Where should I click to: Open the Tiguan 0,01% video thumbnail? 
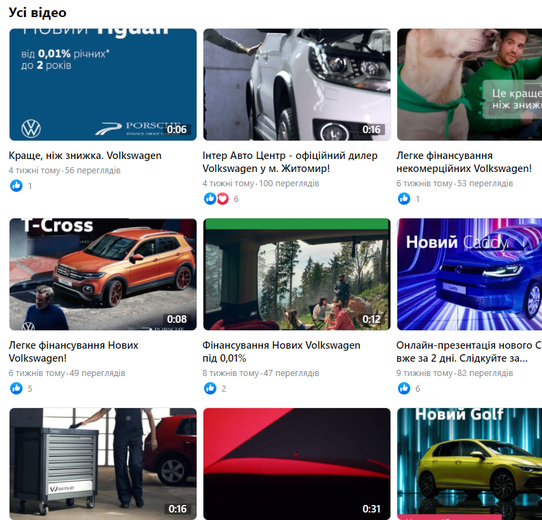coord(103,85)
